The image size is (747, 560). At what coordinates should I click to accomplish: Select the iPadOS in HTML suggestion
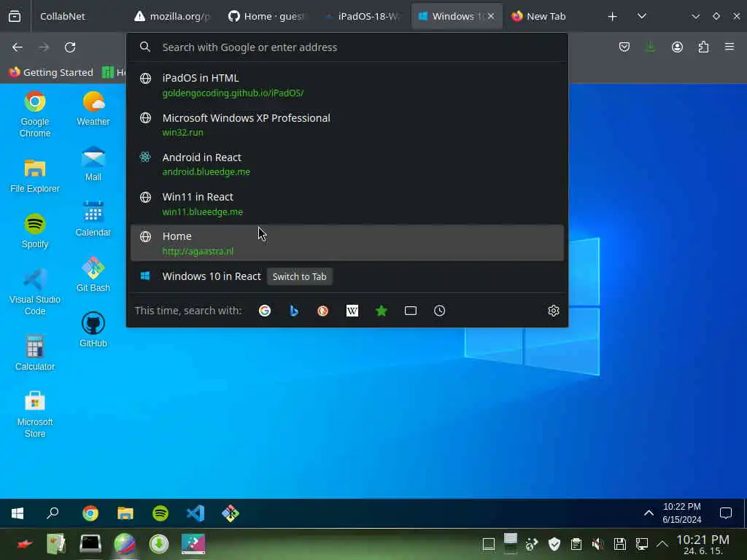347,85
